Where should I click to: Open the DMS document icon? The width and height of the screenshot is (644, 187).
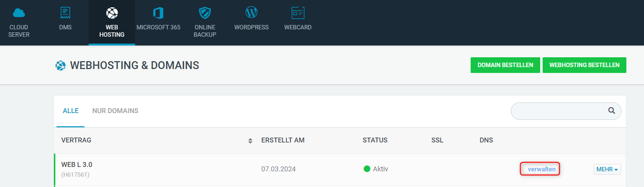coord(65,13)
